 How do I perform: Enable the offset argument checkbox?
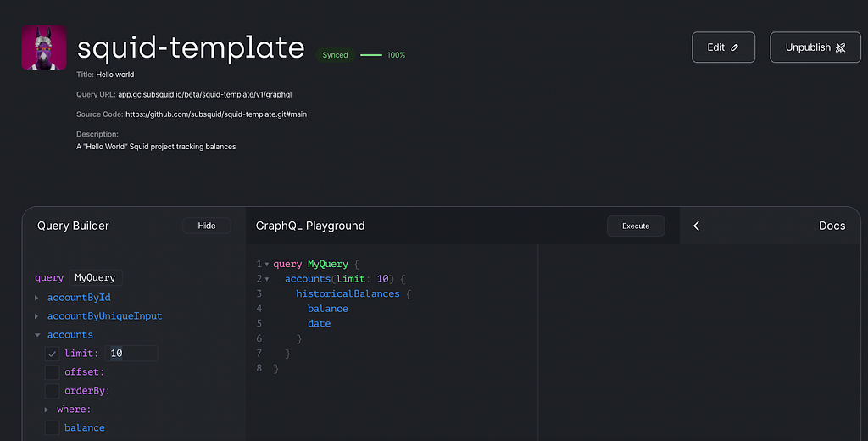(53, 372)
